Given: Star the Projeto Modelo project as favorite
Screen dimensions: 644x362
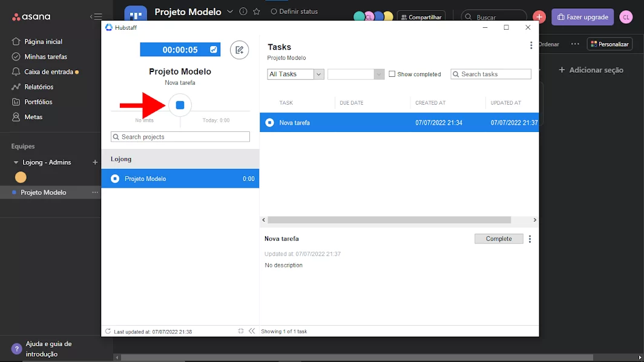Looking at the screenshot, I should (257, 12).
